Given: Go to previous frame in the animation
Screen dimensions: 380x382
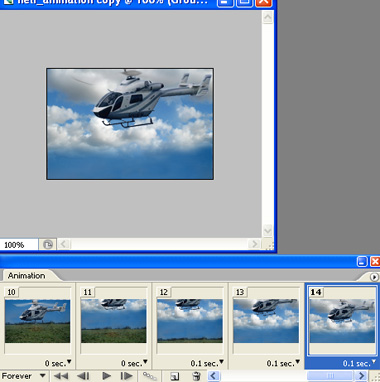Looking at the screenshot, I should pyautogui.click(x=83, y=376).
